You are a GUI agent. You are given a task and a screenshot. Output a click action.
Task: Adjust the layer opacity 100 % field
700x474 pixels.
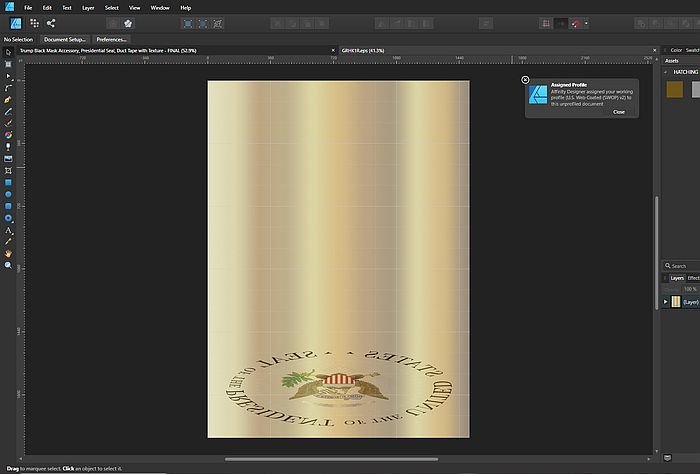(690, 289)
